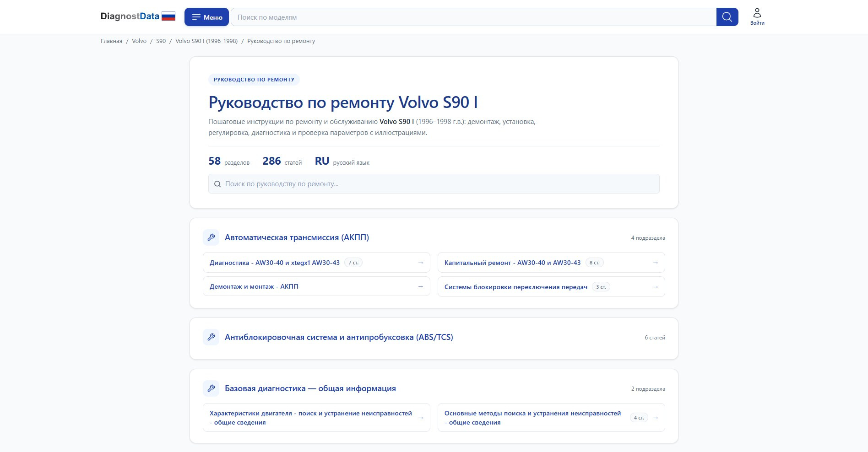Image resolution: width=868 pixels, height=452 pixels.
Task: Click the 4 подраздела label
Action: [x=648, y=238]
